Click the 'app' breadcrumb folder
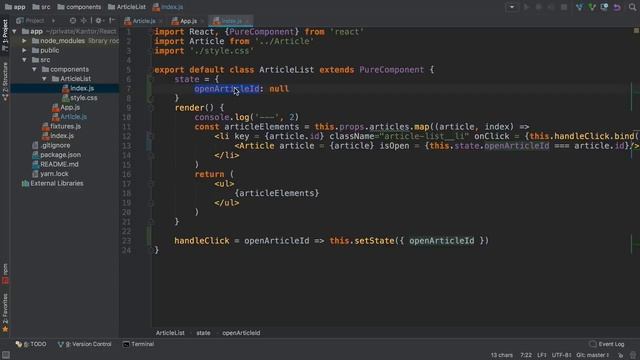The height and width of the screenshot is (360, 640). (x=15, y=7)
